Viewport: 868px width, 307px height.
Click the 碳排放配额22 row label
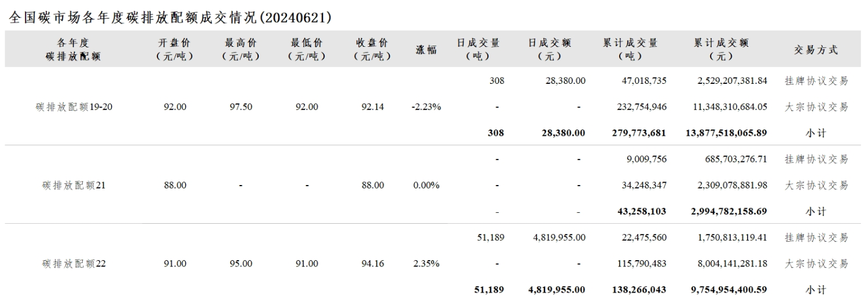(x=73, y=264)
